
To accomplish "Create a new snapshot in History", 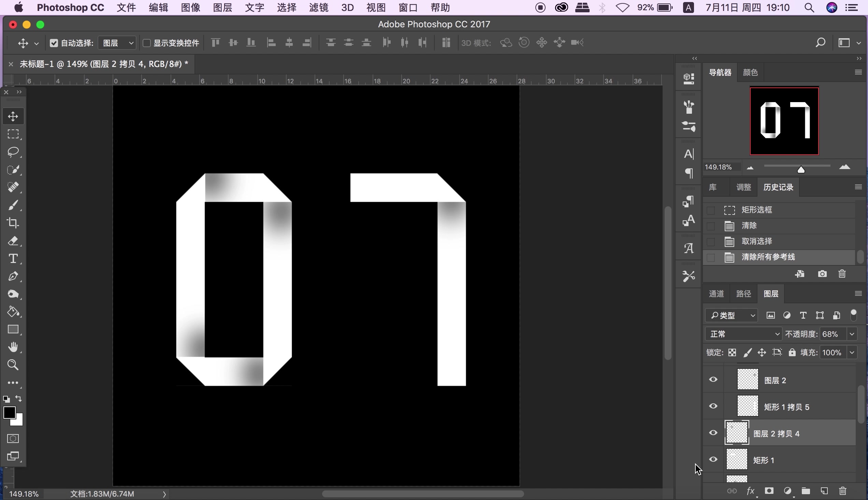I will pos(822,274).
